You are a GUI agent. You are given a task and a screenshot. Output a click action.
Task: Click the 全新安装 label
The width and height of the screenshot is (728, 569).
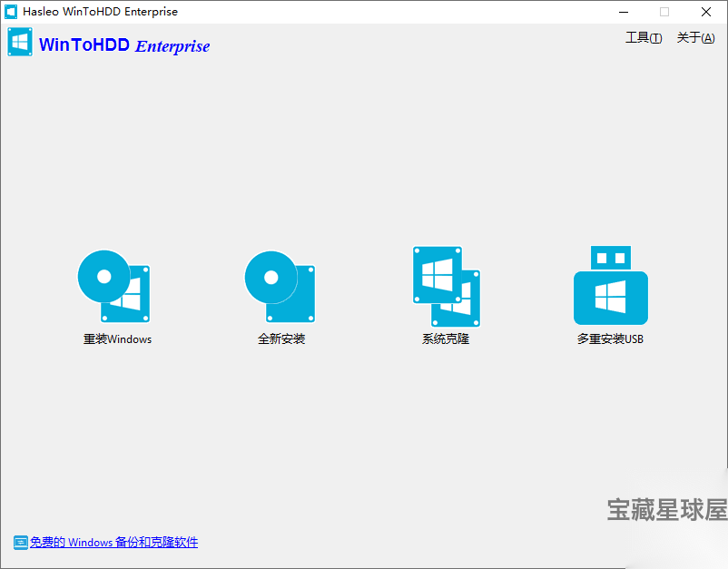pyautogui.click(x=281, y=339)
